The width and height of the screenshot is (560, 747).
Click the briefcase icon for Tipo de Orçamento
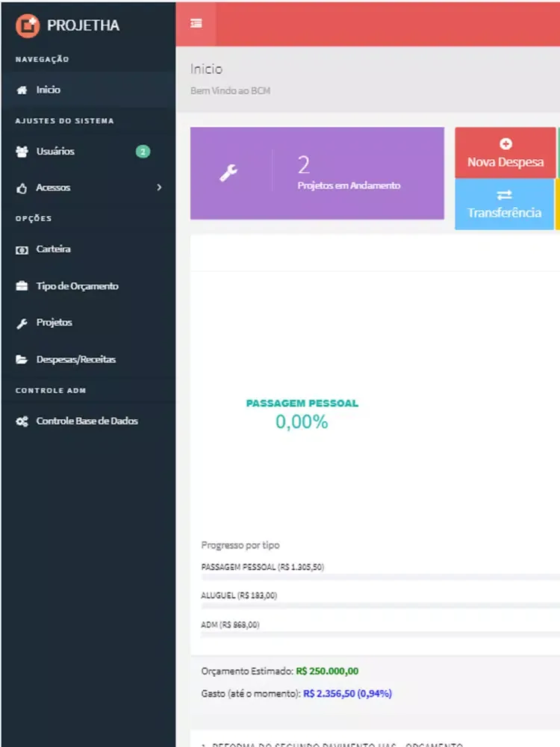point(22,286)
